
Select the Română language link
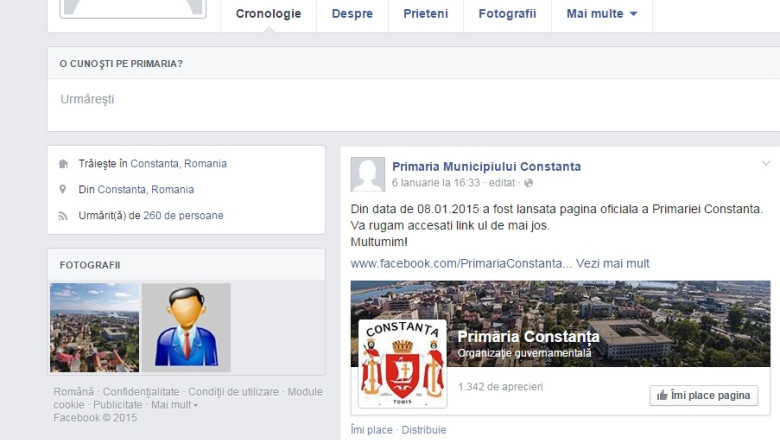[74, 392]
